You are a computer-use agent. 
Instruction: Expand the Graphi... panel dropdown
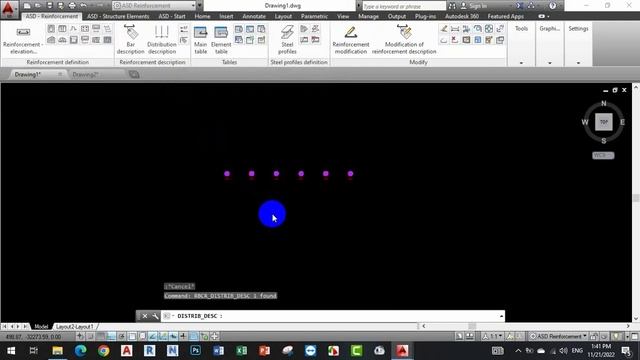tap(550, 63)
